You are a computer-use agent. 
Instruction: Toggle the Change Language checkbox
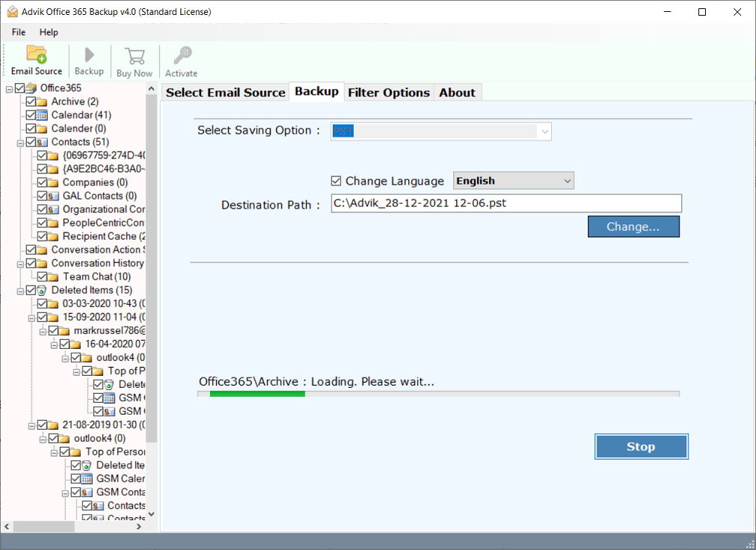(x=336, y=182)
